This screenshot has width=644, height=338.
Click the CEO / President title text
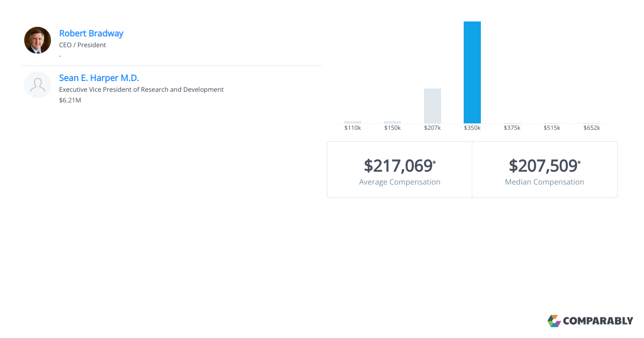coord(83,45)
